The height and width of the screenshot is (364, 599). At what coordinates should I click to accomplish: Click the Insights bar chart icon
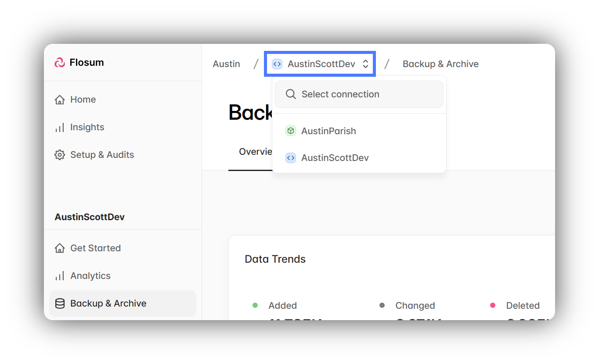pyautogui.click(x=60, y=128)
